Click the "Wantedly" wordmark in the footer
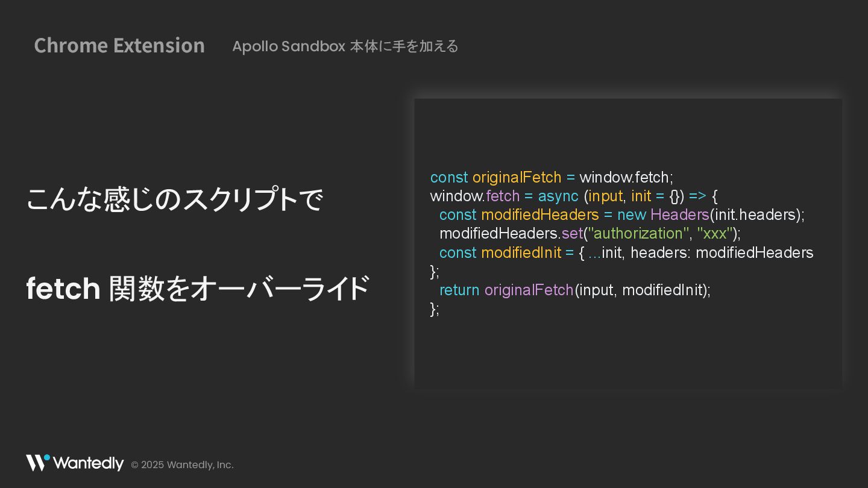This screenshot has width=868, height=488. pyautogui.click(x=88, y=463)
